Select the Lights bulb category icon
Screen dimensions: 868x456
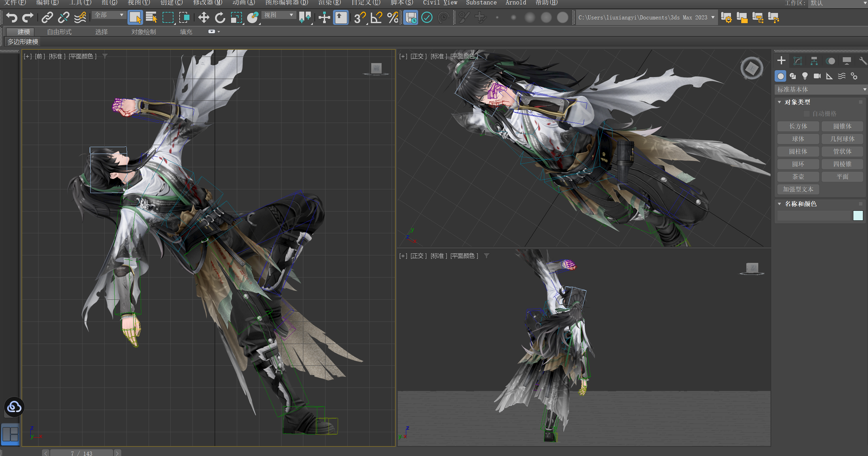tap(805, 76)
